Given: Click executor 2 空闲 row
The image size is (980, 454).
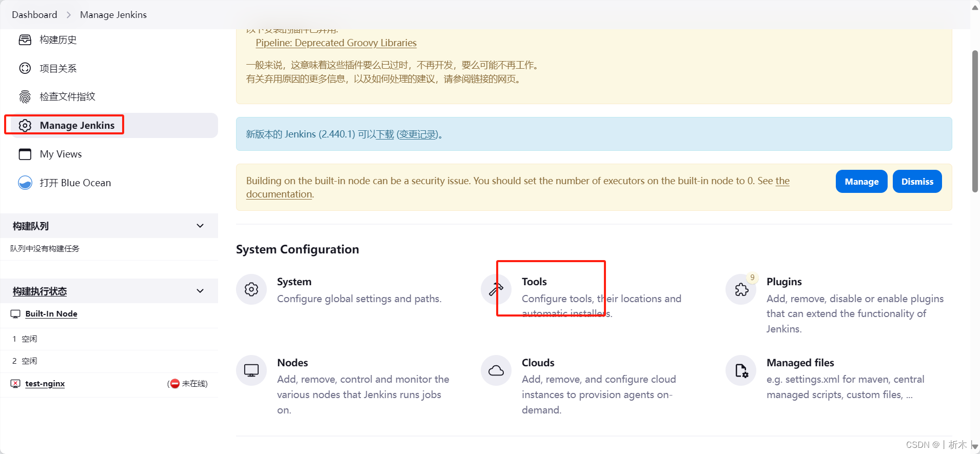Looking at the screenshot, I should pos(109,361).
